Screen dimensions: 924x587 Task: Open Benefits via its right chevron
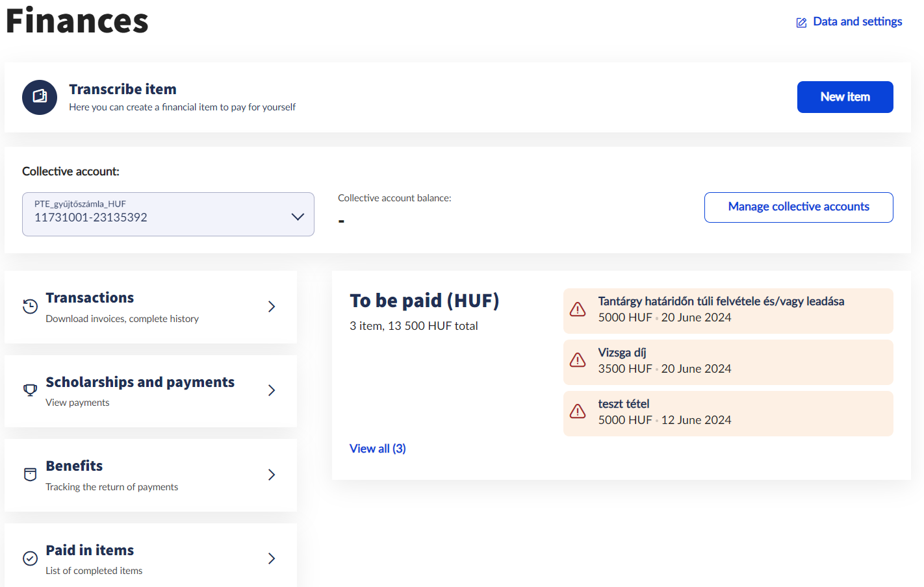(272, 475)
